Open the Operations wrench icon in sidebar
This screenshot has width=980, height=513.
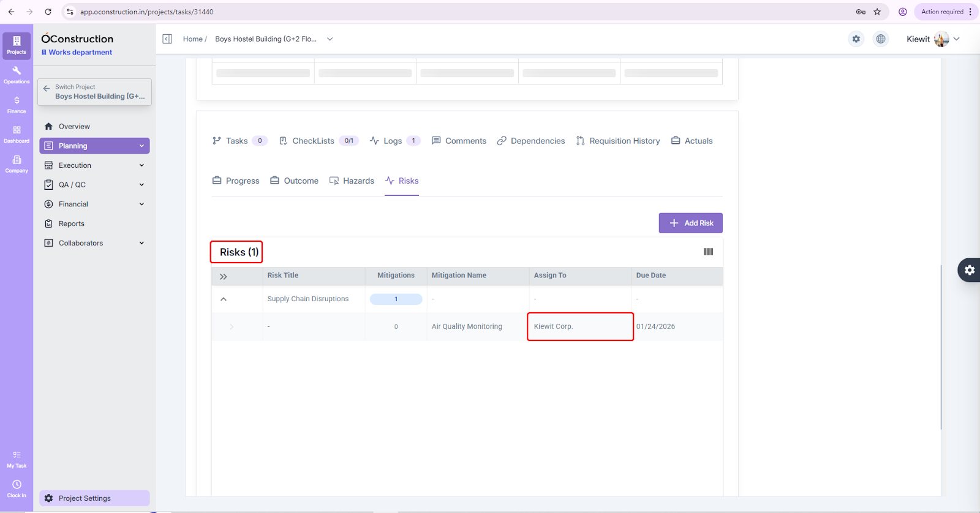pos(17,75)
